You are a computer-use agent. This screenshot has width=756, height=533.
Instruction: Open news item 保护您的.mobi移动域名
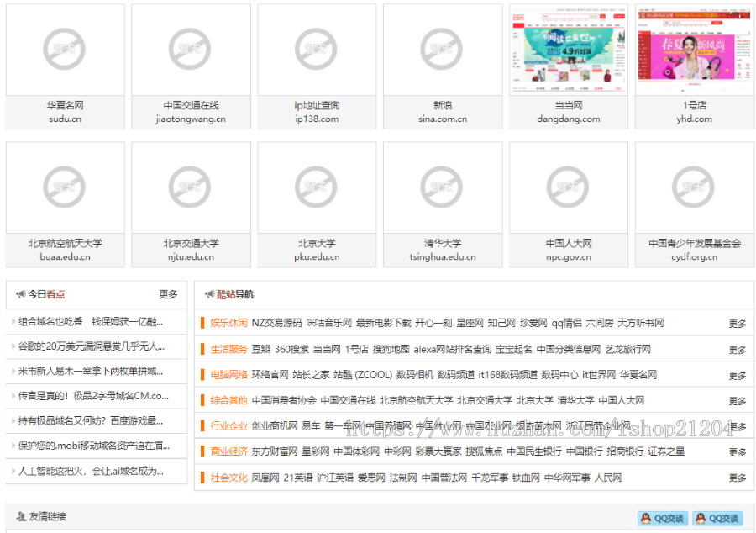pos(93,446)
